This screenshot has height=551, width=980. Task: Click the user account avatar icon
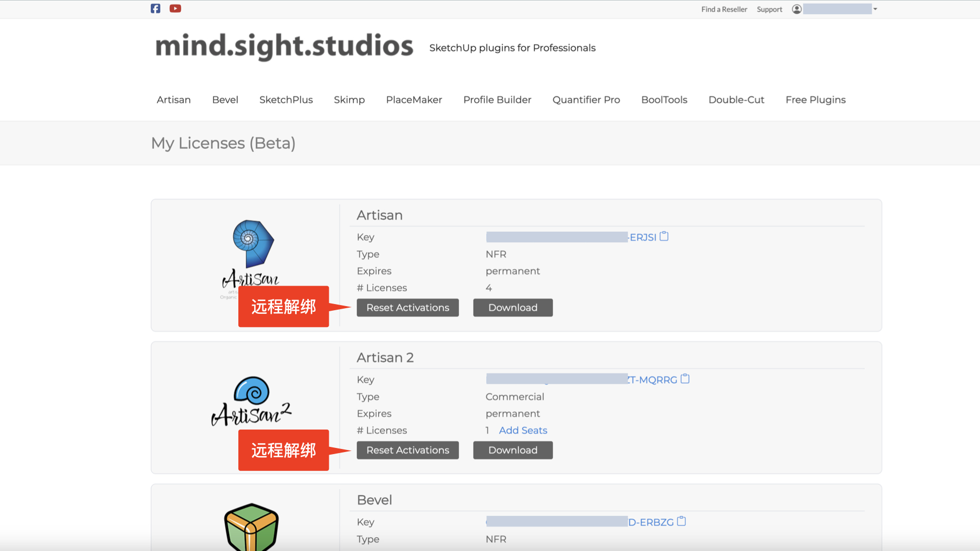(x=796, y=9)
